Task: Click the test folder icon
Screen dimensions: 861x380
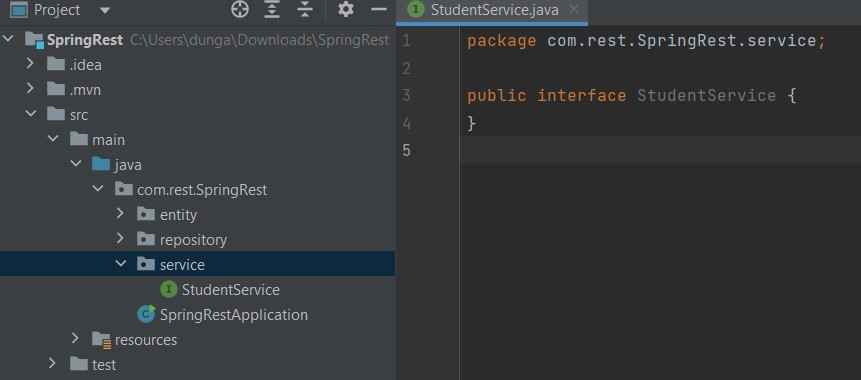Action: (79, 364)
